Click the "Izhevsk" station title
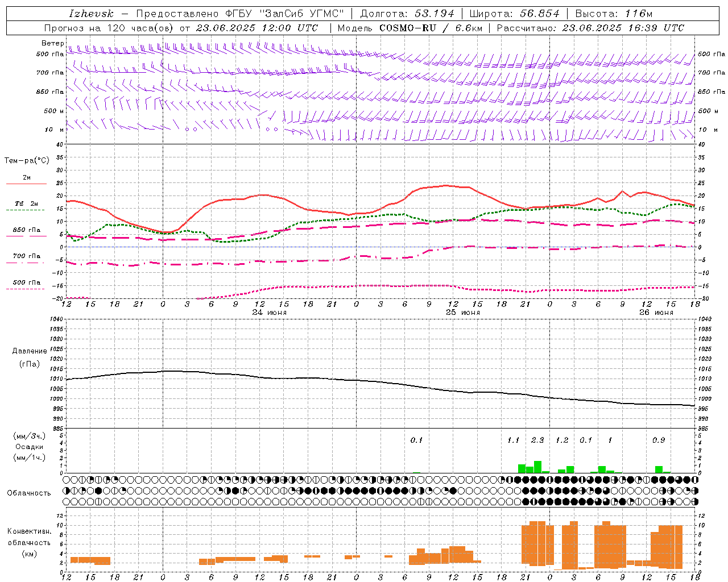The height and width of the screenshot is (582, 728). coord(91,14)
